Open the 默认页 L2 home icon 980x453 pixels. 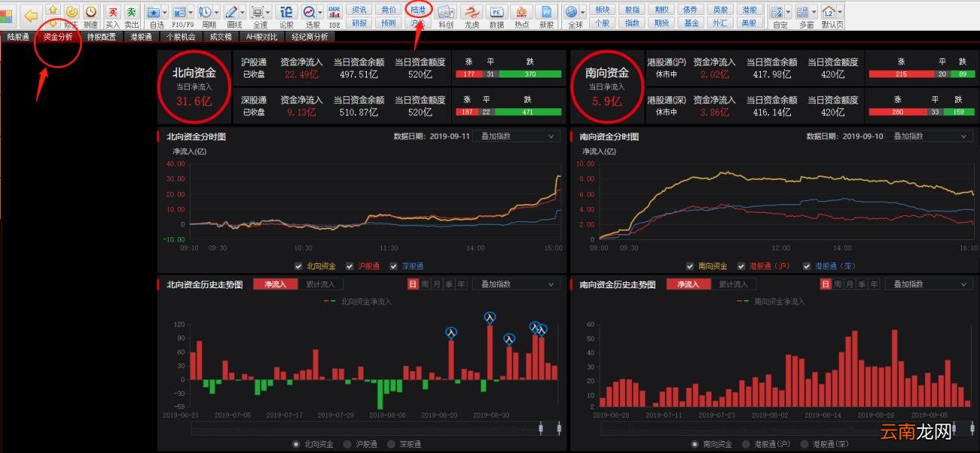(829, 12)
